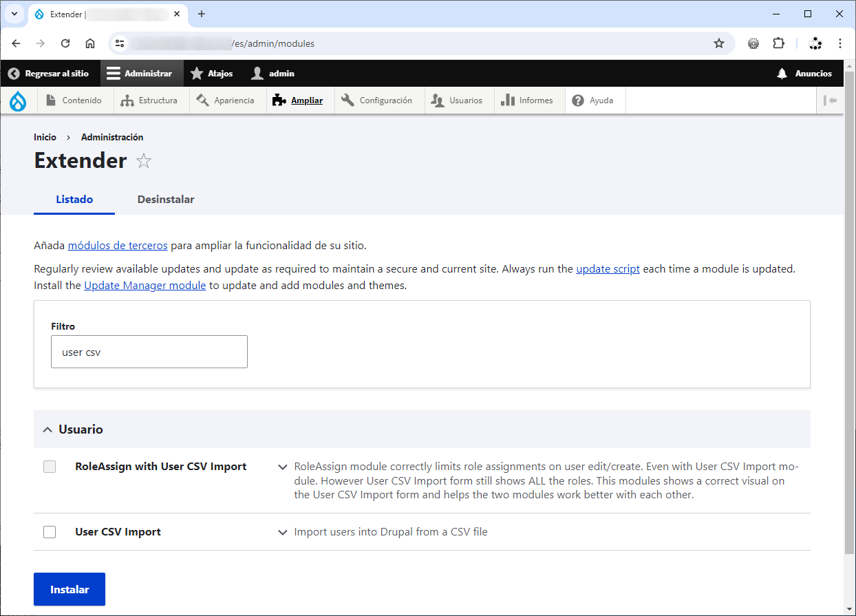Open the Atajos shortcuts menu
Screen dimensions: 856x616
[213, 74]
